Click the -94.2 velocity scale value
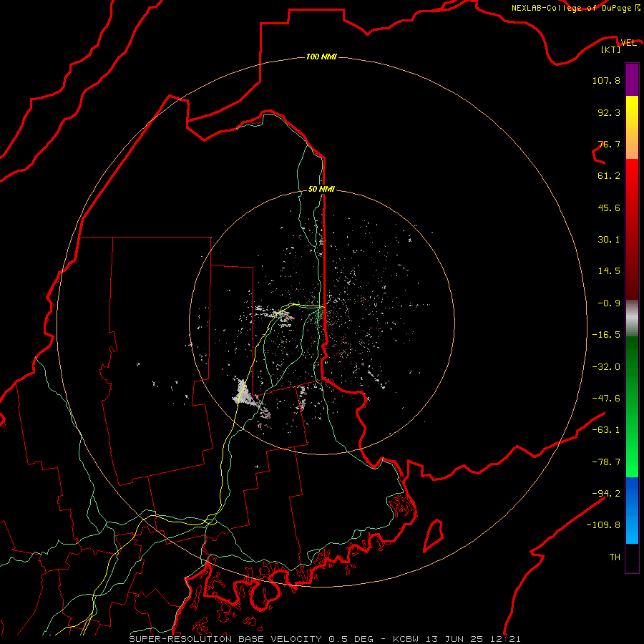Viewport: 644px width, 644px height. [x=606, y=494]
